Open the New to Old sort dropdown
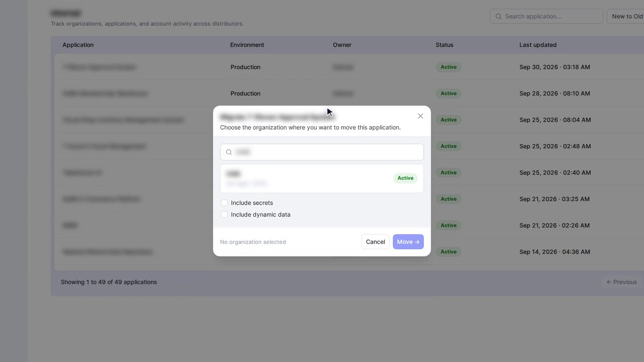This screenshot has height=362, width=644. coord(626,16)
